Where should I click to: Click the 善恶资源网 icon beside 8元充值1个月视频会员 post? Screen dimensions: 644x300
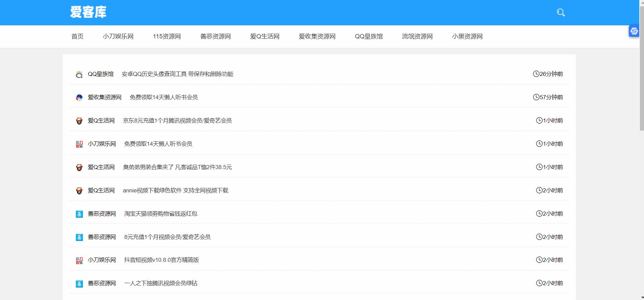point(79,237)
